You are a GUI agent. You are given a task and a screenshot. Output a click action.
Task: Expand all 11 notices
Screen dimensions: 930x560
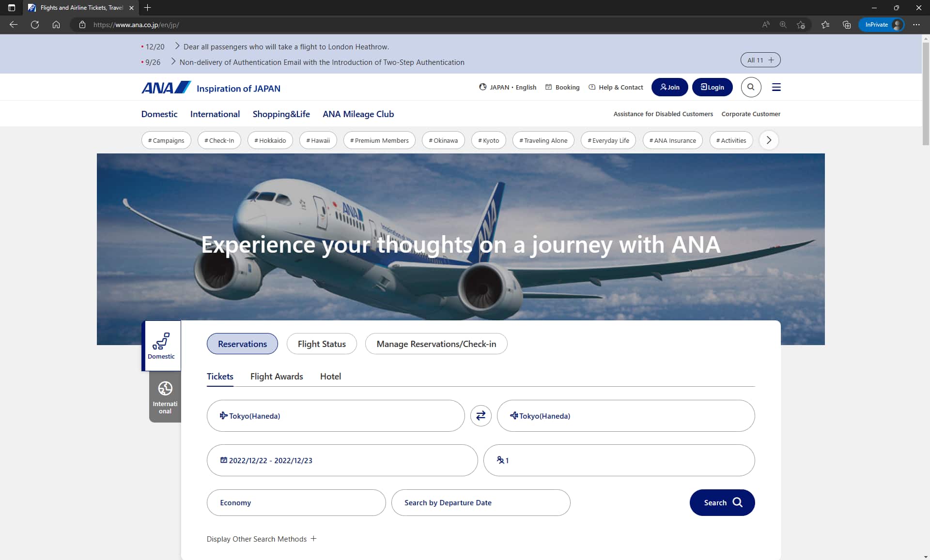pyautogui.click(x=760, y=60)
